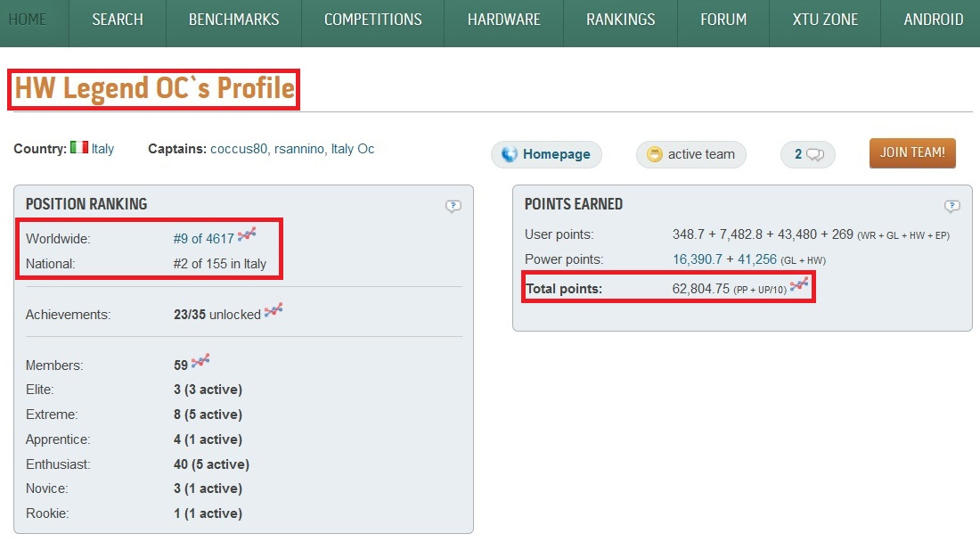Open the Worldwide ranking graph icon
This screenshot has width=980, height=542.
point(247,234)
